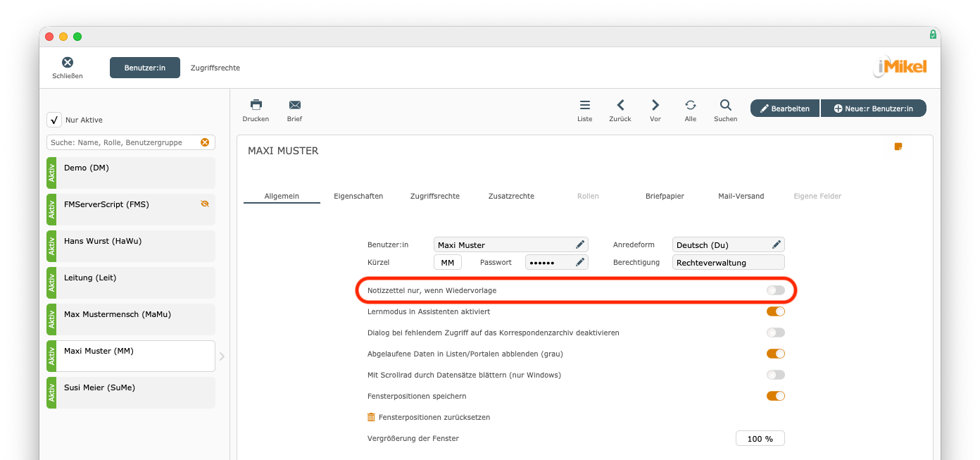980x460 pixels.
Task: Click Vergrößerung der Fenster 100 % field
Action: 760,438
